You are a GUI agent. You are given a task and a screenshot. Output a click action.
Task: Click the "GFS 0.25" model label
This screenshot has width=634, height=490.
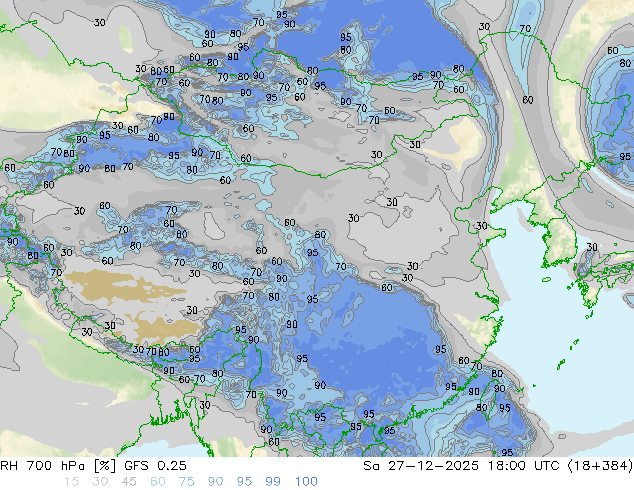[x=155, y=466]
